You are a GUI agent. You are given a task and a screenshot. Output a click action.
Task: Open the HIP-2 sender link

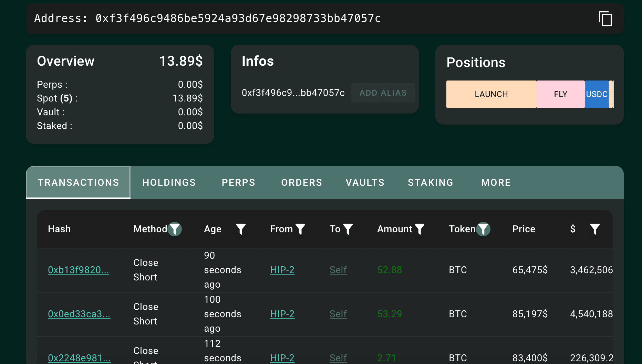282,270
